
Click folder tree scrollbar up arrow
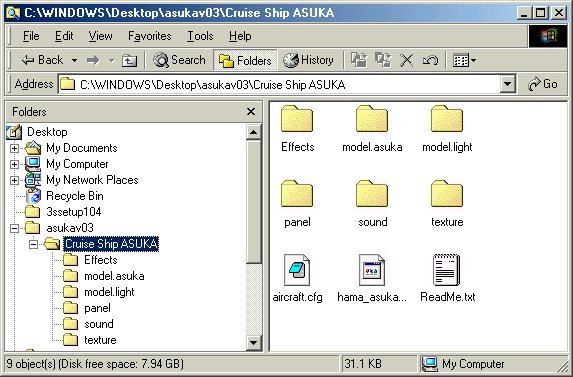(253, 132)
